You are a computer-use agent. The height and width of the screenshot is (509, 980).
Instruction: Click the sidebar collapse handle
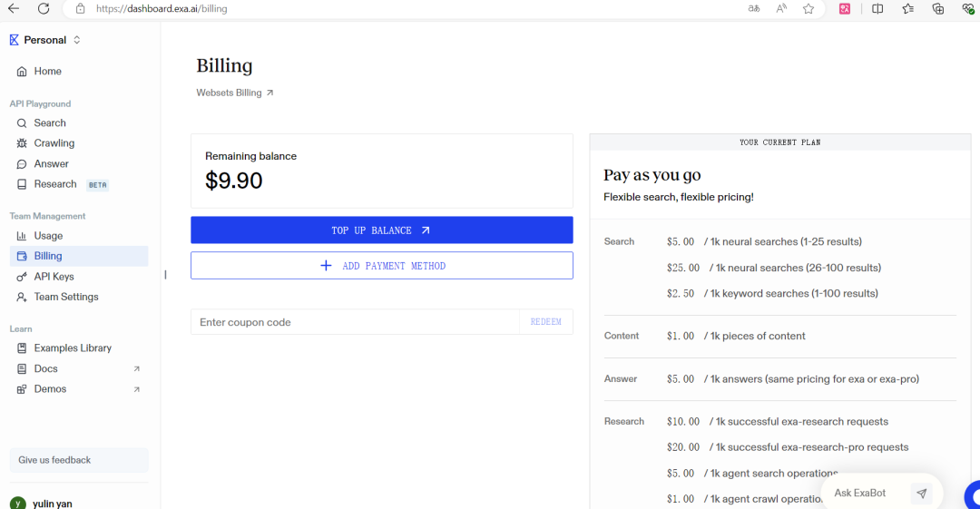coord(166,275)
